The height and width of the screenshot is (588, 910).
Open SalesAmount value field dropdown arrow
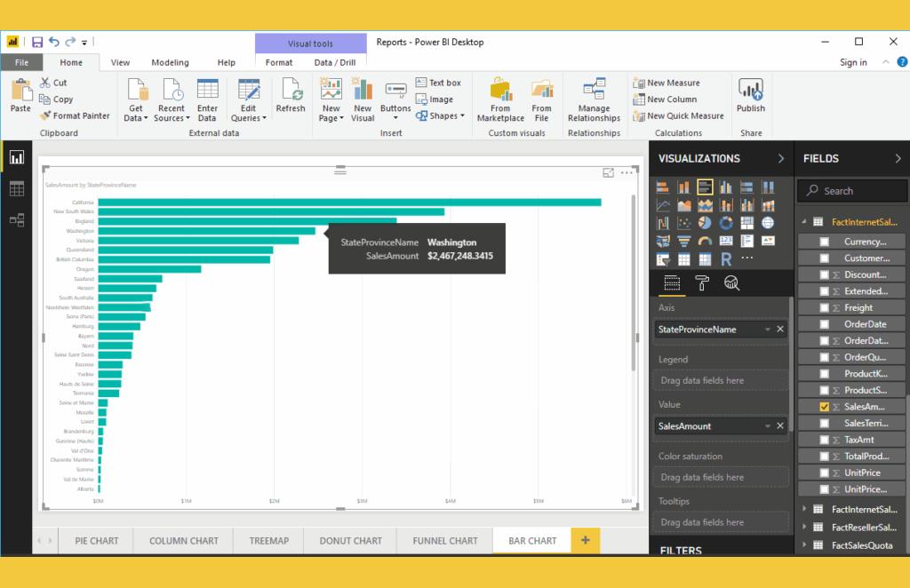coord(767,426)
